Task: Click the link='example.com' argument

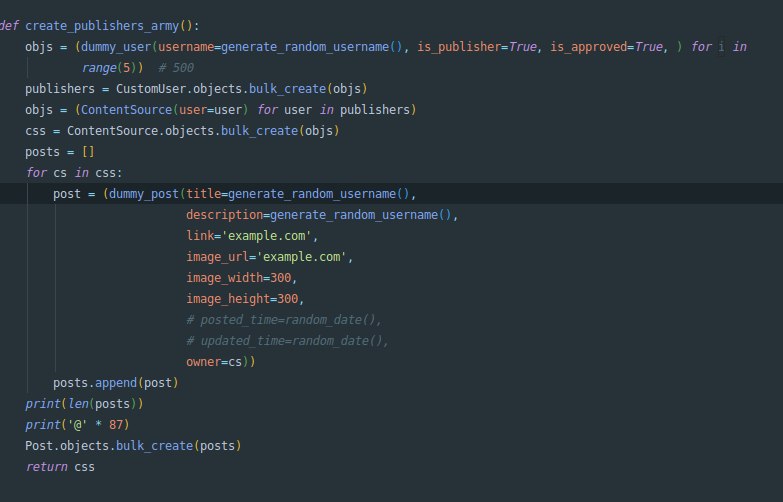Action: [x=249, y=236]
